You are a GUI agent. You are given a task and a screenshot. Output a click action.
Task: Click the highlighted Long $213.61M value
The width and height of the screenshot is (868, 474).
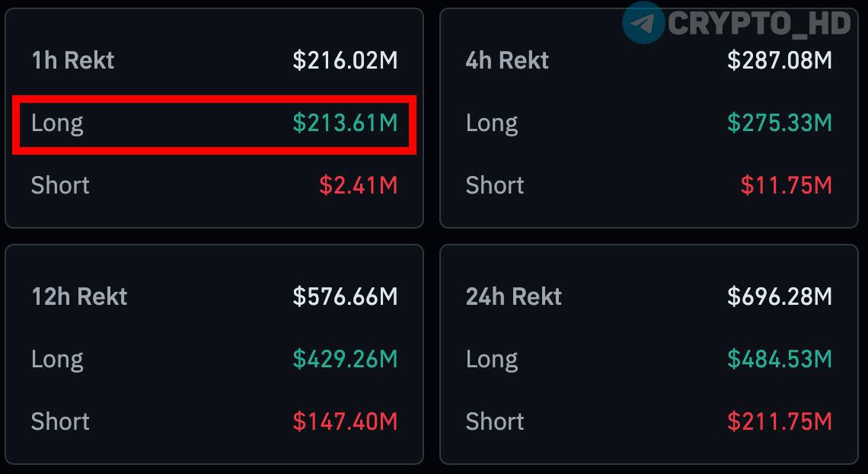[x=345, y=123]
